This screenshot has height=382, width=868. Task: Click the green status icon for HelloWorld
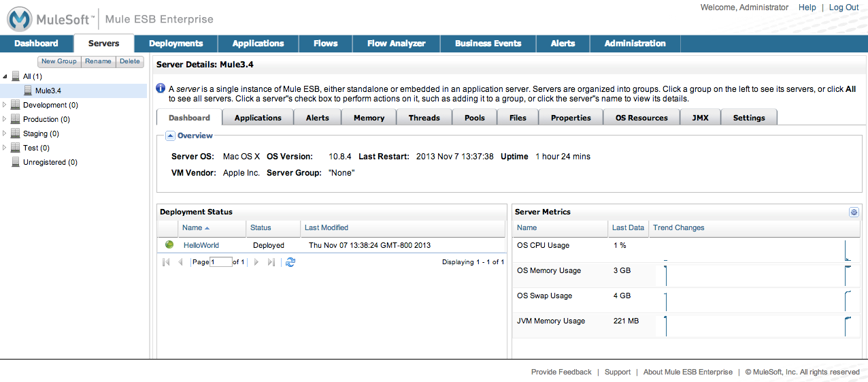169,245
